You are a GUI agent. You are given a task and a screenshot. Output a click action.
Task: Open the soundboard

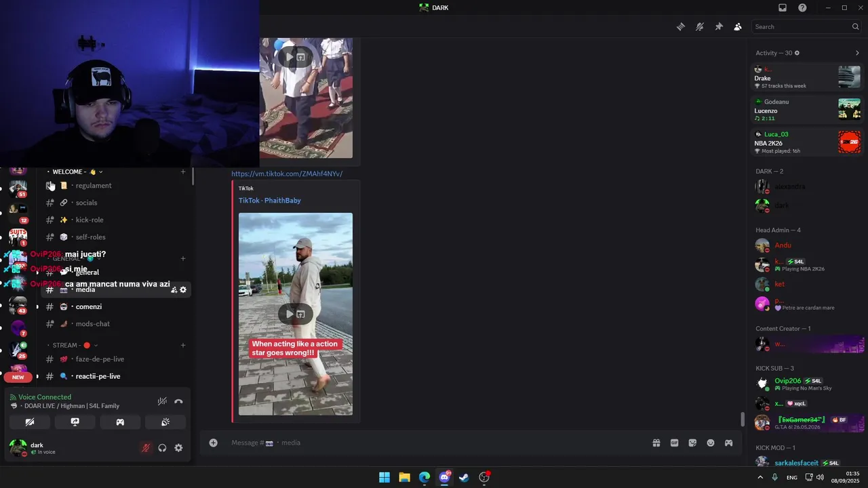coord(165,422)
